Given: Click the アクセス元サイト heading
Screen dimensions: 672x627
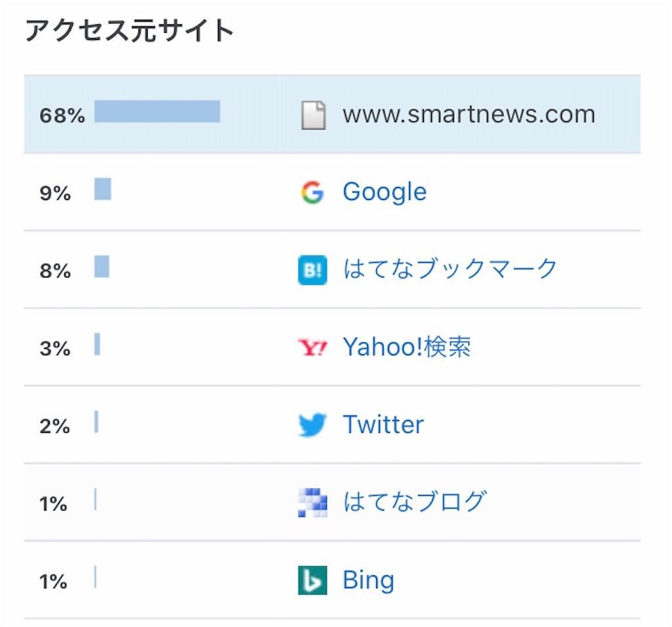Looking at the screenshot, I should pos(129,30).
